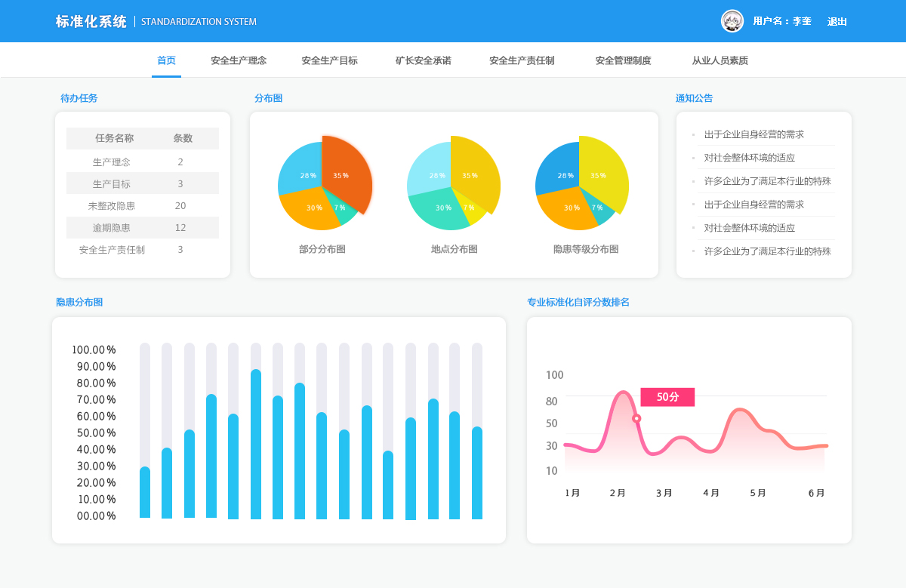The image size is (906, 588).
Task: Click the 任务名称 column header
Action: [x=115, y=138]
